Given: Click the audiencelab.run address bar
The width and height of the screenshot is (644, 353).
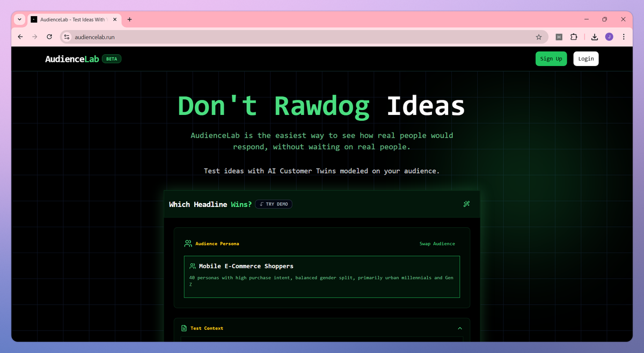Looking at the screenshot, I should tap(303, 37).
